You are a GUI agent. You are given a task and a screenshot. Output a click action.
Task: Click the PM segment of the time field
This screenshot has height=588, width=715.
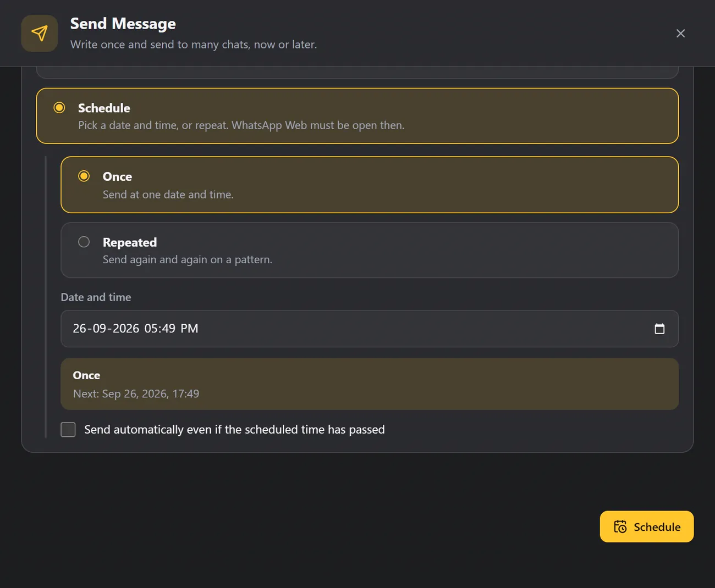tap(189, 329)
